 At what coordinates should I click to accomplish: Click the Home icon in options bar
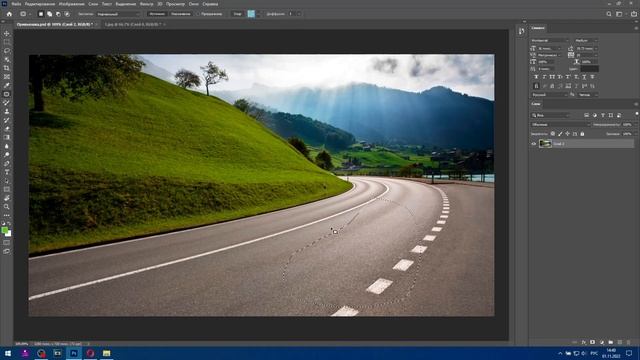pyautogui.click(x=9, y=14)
